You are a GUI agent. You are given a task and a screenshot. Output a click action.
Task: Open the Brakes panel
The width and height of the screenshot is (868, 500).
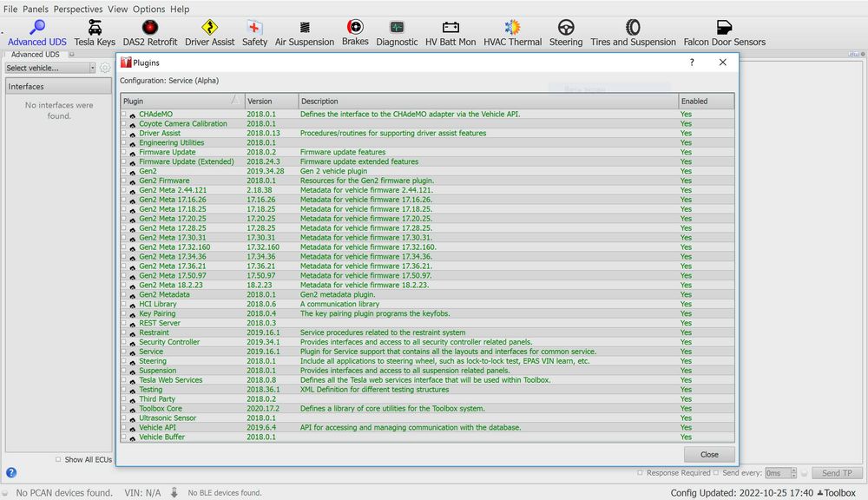coord(355,33)
